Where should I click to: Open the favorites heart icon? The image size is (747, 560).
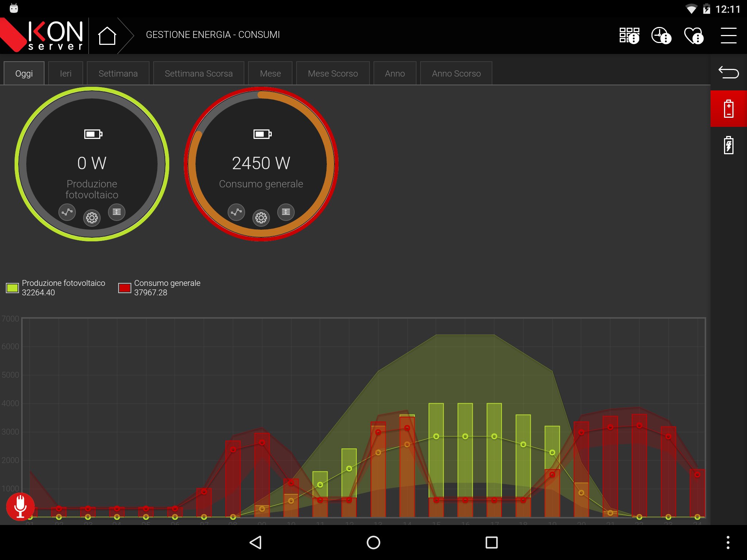[693, 35]
